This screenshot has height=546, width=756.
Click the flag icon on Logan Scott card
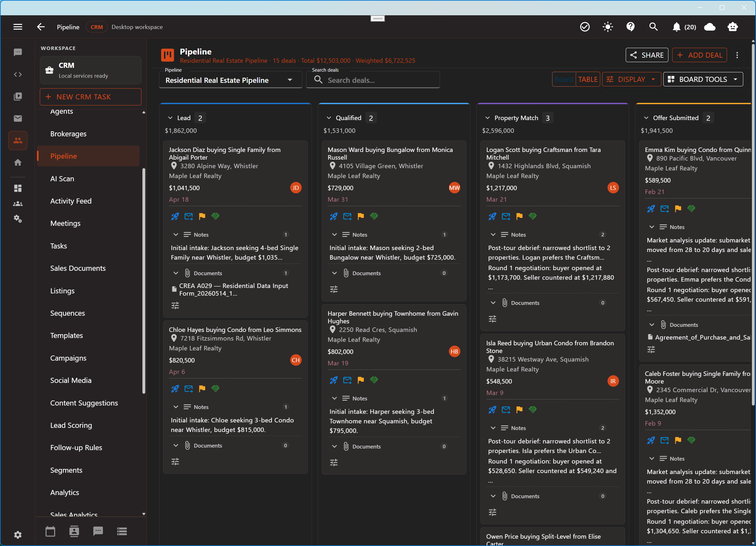click(519, 216)
